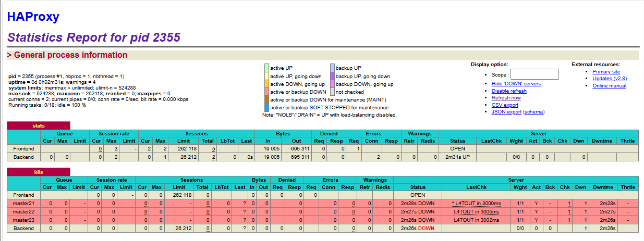The width and height of the screenshot is (644, 241).
Task: Click the stats Frontend sessions total '5'
Action: pyautogui.click(x=214, y=148)
